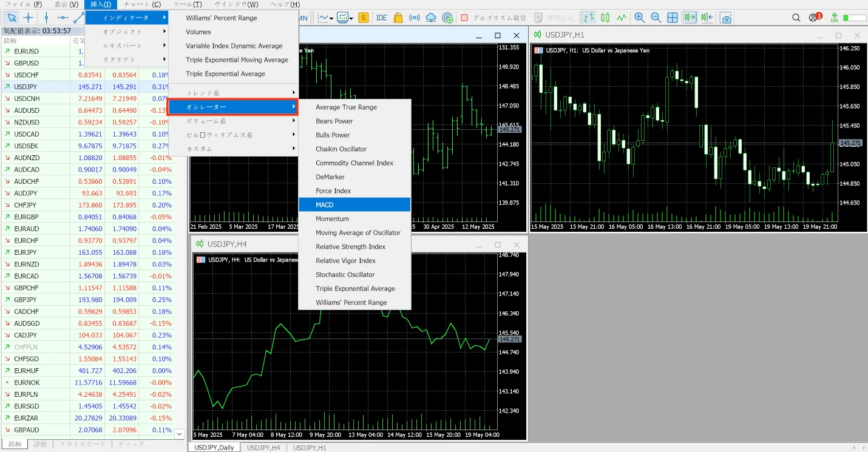
Task: Switch chart to bar chart style
Action: pyautogui.click(x=588, y=18)
